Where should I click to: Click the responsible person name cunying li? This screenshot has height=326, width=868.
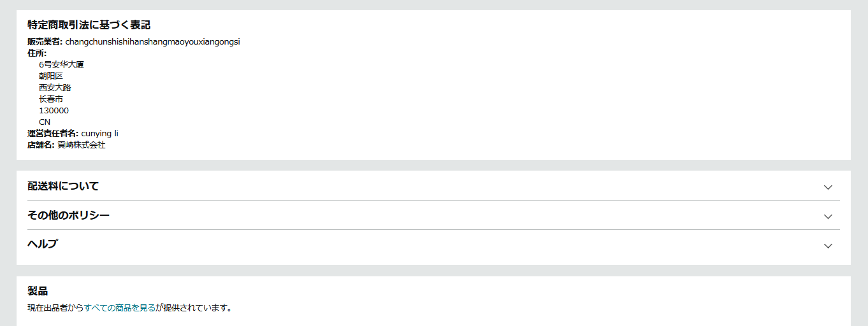[99, 134]
